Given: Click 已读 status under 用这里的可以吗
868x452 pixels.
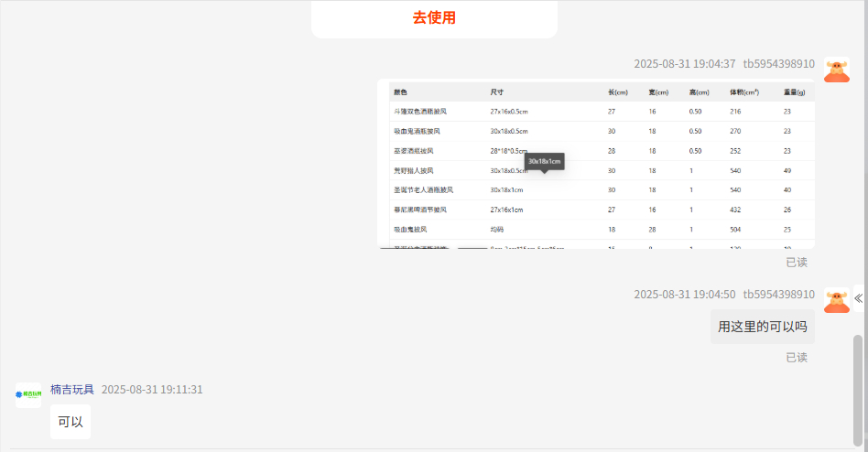Looking at the screenshot, I should pos(796,357).
